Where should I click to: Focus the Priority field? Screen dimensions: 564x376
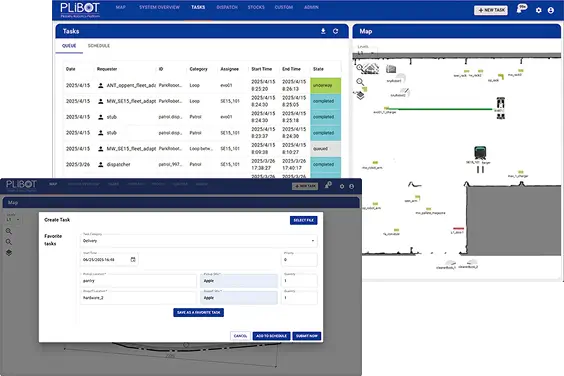(299, 259)
